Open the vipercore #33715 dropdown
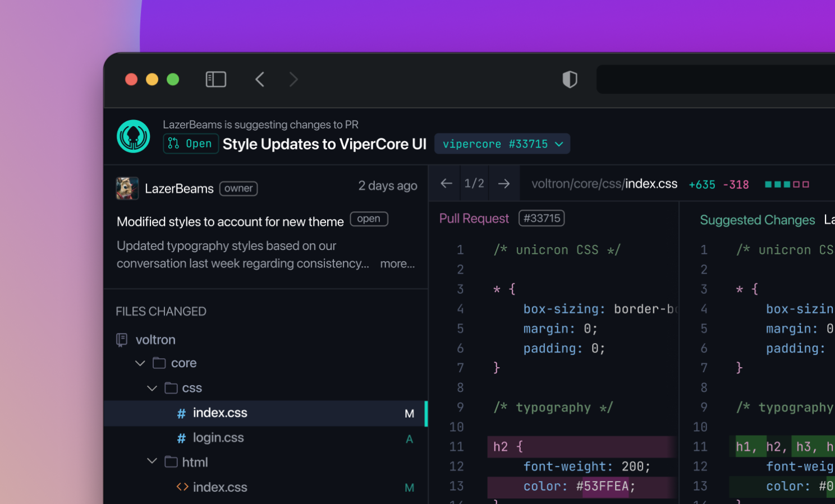835x504 pixels. tap(503, 144)
